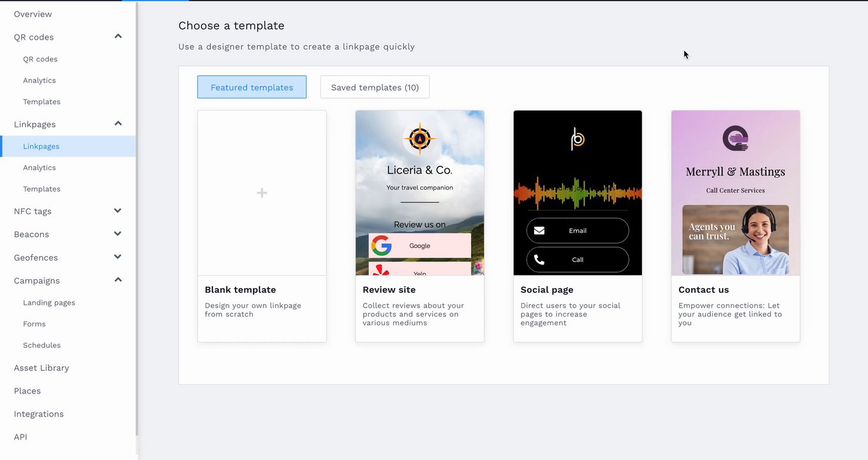Click the phone Call icon in Social page preview
Image resolution: width=868 pixels, height=460 pixels.
tap(539, 259)
